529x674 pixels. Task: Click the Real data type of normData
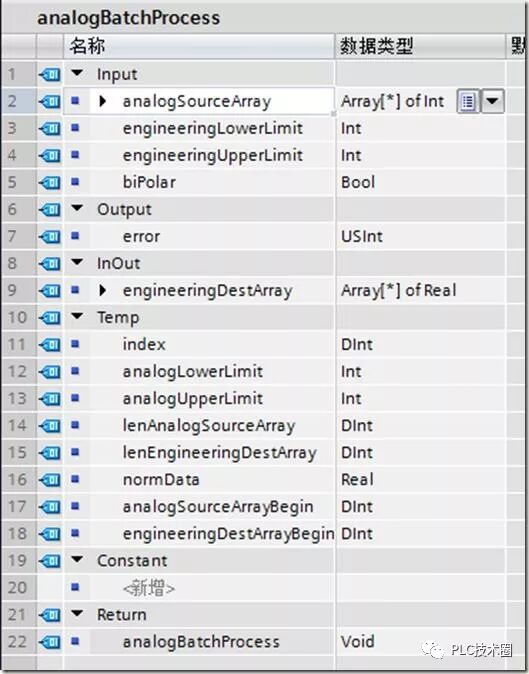coord(357,480)
